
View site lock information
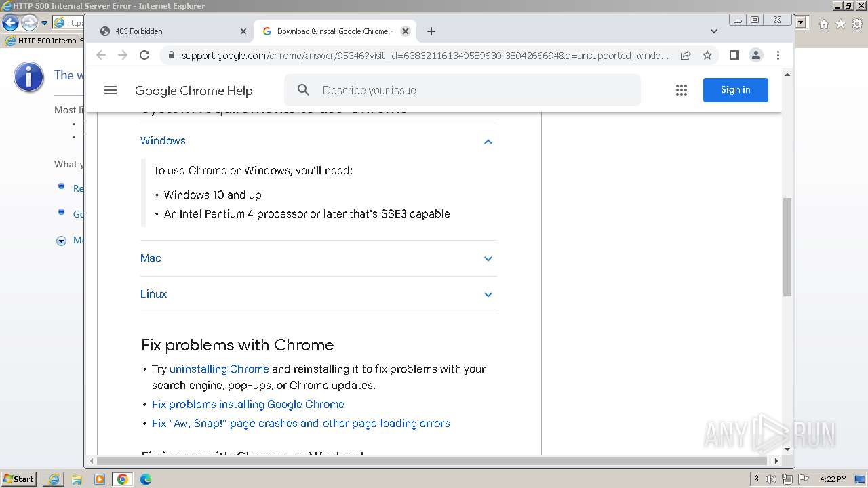click(171, 55)
